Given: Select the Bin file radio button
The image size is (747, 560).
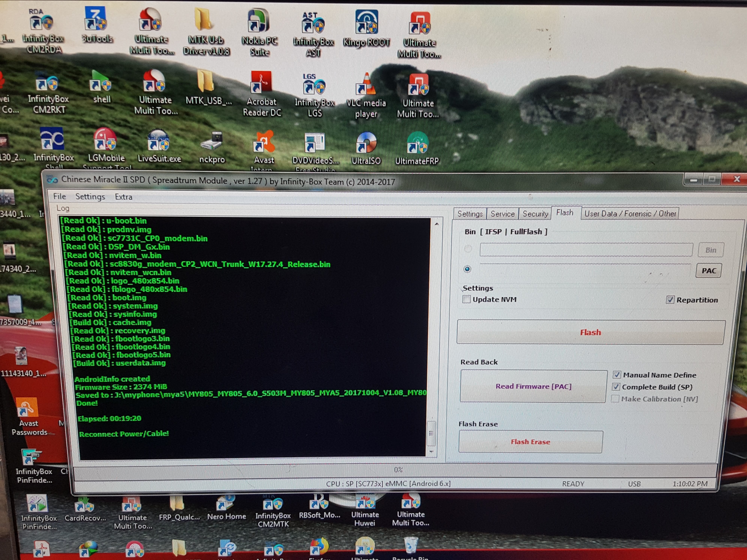Looking at the screenshot, I should coord(468,249).
